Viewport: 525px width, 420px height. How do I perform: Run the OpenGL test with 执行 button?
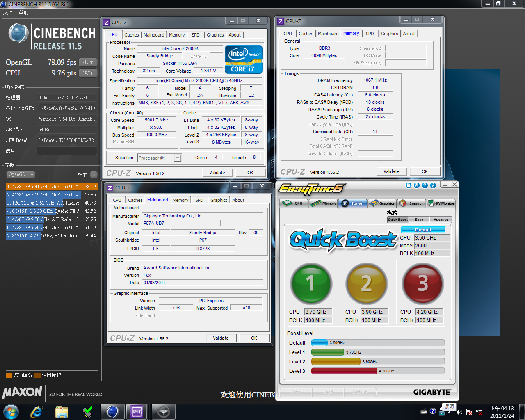point(88,62)
